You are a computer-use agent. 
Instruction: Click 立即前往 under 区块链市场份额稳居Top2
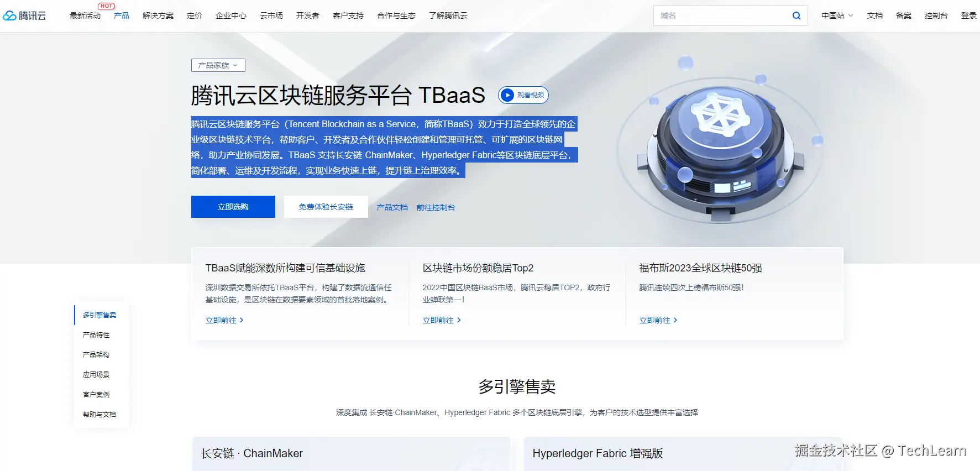(442, 320)
